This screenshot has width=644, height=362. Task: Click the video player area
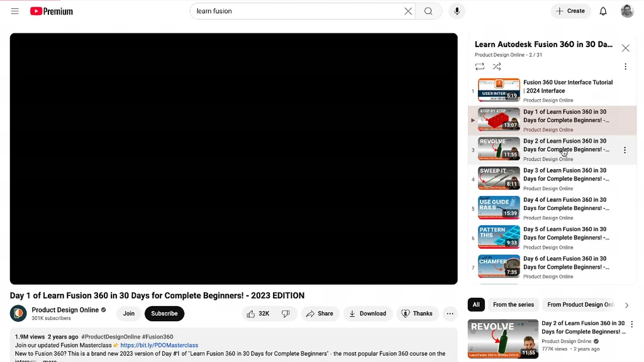tap(234, 159)
